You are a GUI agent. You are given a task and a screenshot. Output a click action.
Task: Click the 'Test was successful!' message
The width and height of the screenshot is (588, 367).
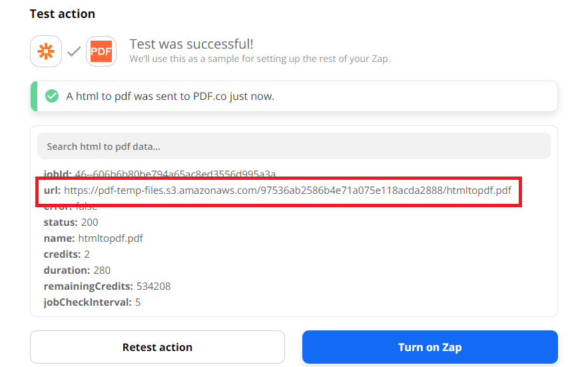tap(191, 45)
